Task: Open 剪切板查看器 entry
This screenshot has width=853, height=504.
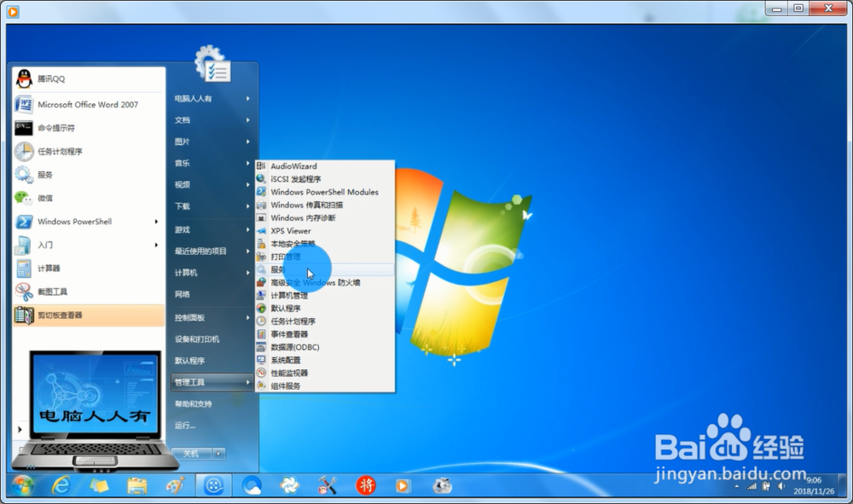Action: [x=89, y=315]
